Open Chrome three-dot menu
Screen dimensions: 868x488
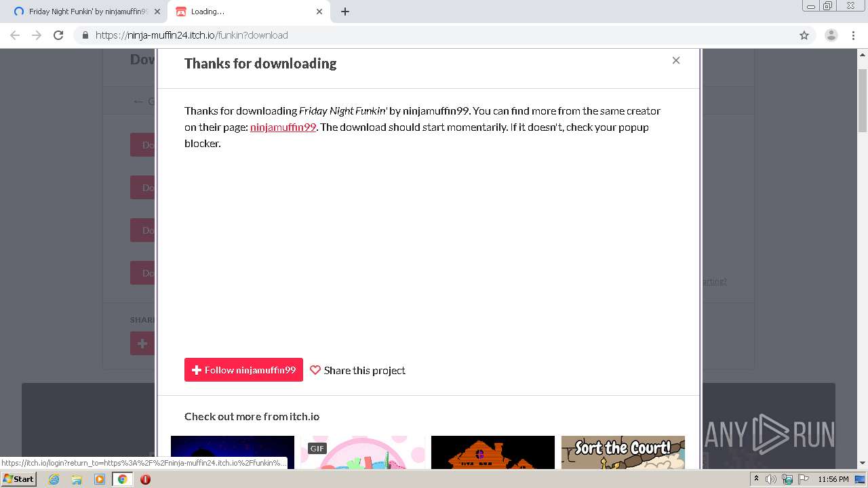tap(854, 35)
